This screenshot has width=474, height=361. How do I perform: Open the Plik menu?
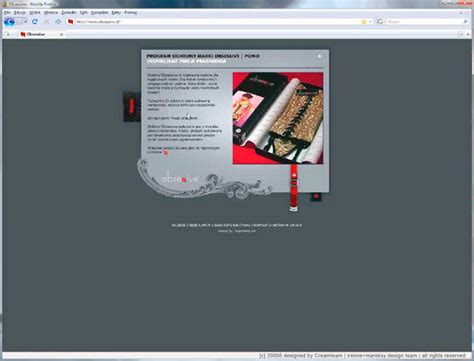(x=7, y=12)
